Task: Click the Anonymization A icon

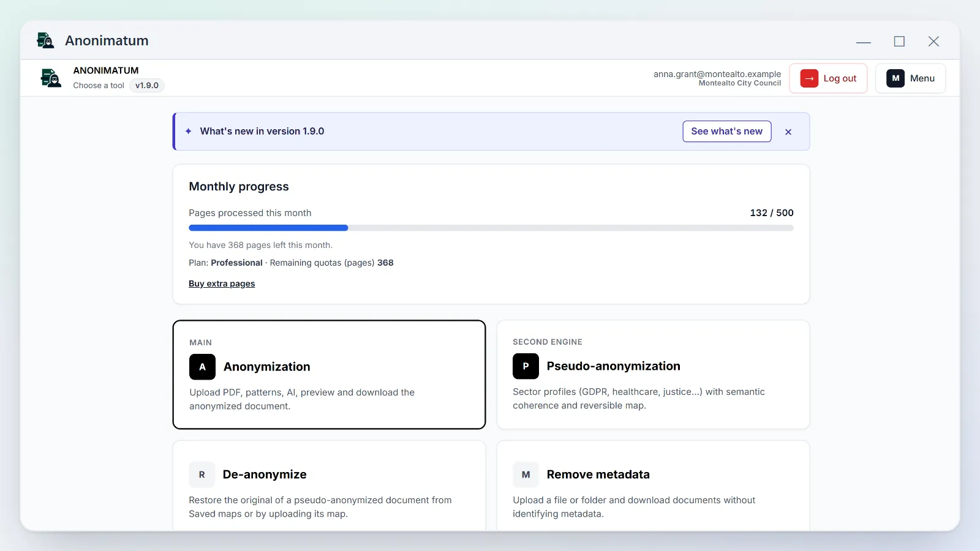Action: coord(202,367)
